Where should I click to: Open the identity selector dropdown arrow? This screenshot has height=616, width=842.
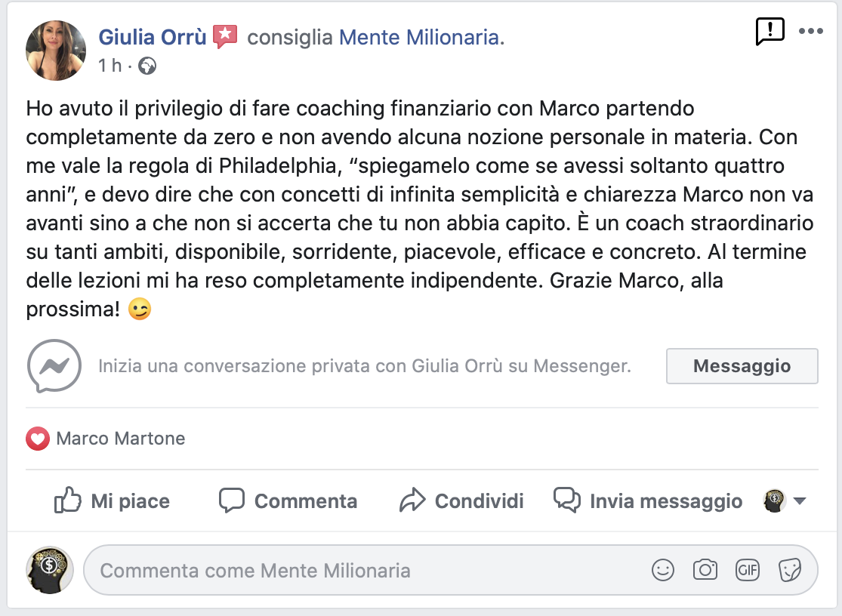pos(800,501)
